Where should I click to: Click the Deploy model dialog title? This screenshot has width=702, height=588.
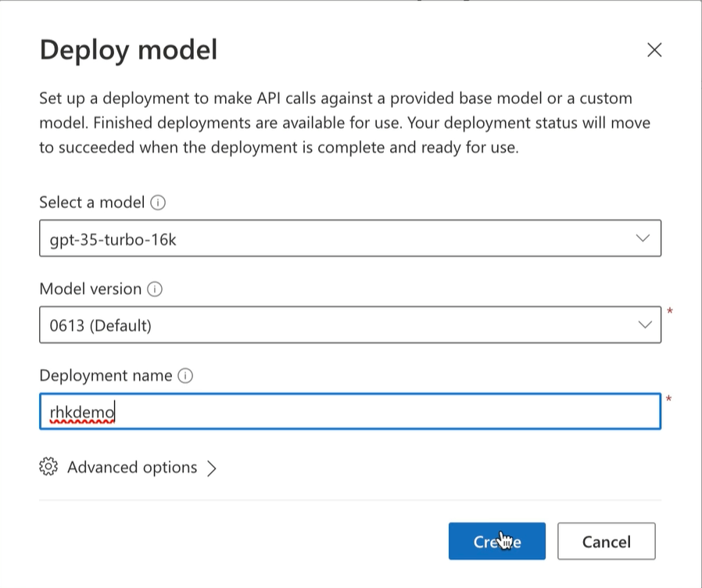click(x=128, y=50)
